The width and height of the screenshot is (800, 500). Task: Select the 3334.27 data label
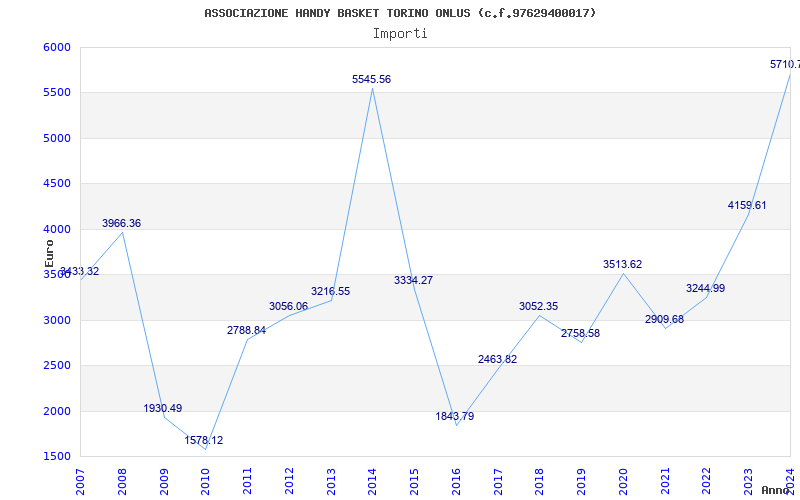tap(413, 281)
